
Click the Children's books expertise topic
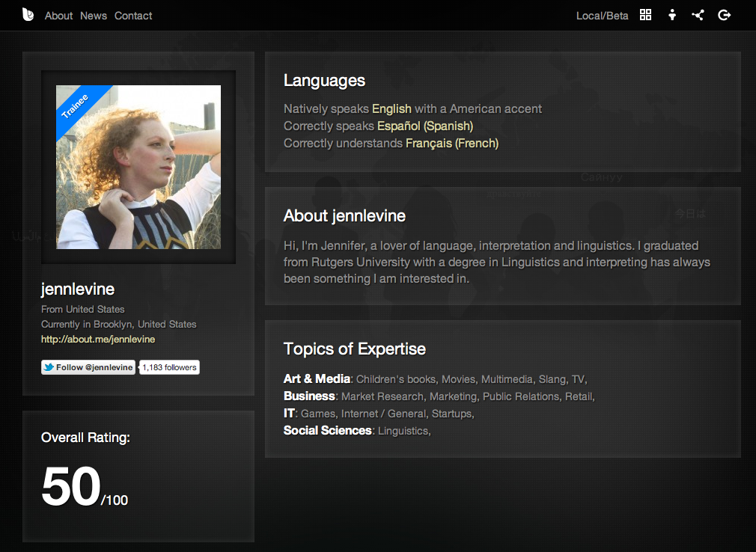pos(395,379)
